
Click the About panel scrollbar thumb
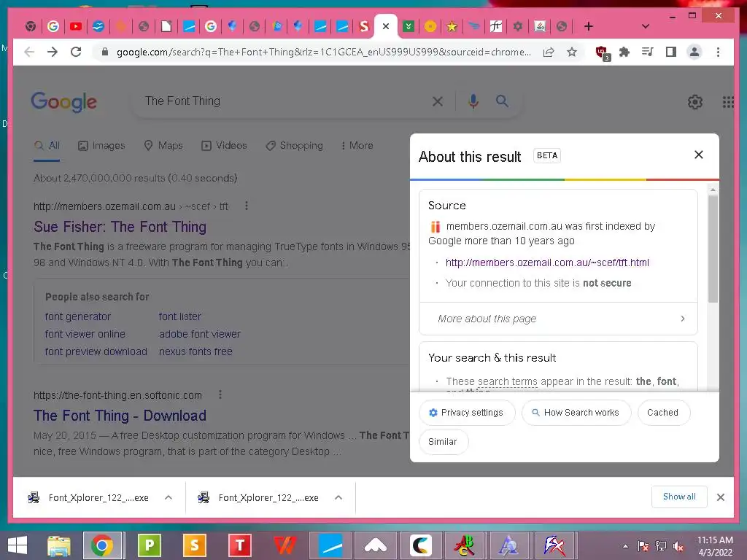coord(713,249)
